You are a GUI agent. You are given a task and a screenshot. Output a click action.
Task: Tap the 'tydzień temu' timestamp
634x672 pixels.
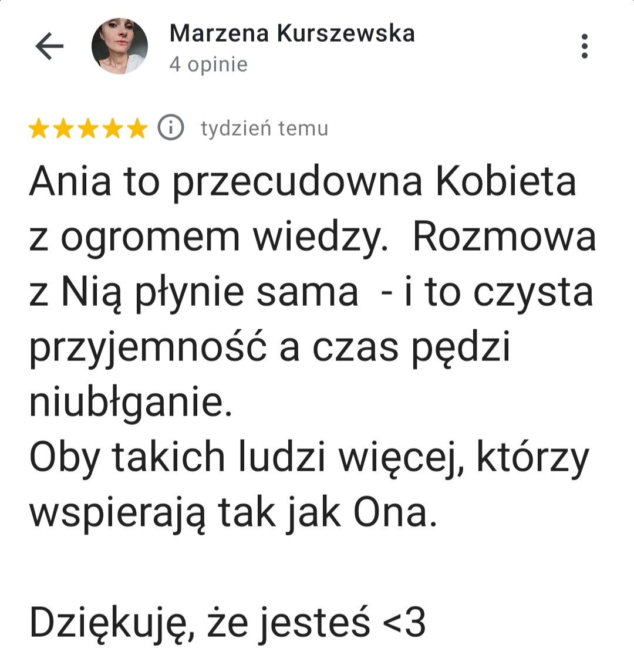pyautogui.click(x=265, y=128)
